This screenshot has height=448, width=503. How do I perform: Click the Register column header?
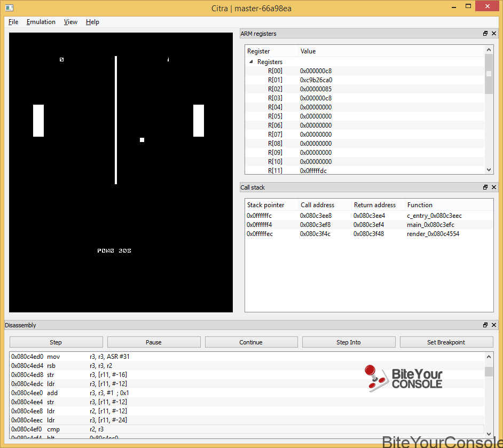pyautogui.click(x=271, y=51)
